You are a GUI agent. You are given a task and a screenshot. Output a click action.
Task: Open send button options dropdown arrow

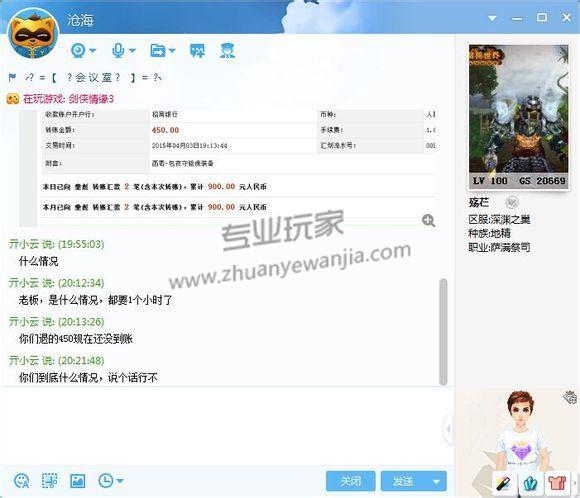(436, 481)
